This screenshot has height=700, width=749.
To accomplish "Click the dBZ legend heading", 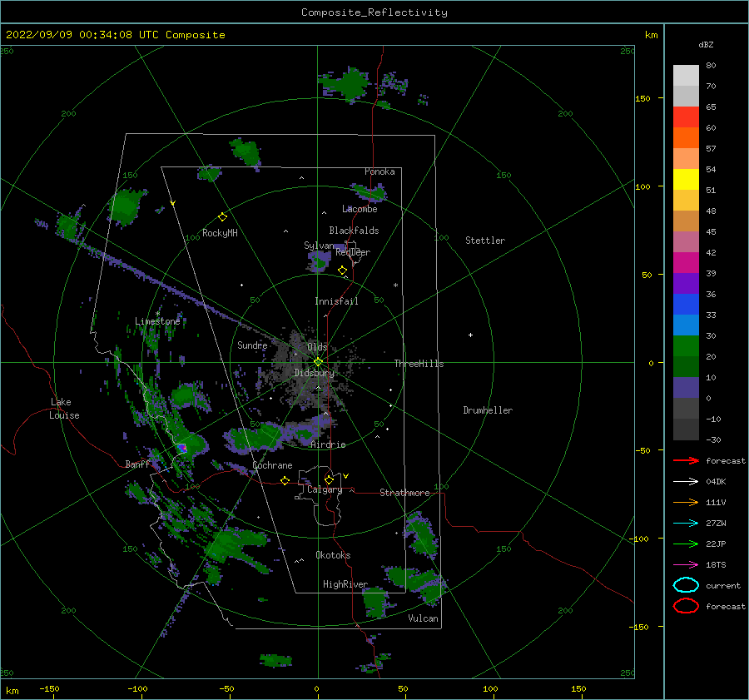I will click(706, 44).
